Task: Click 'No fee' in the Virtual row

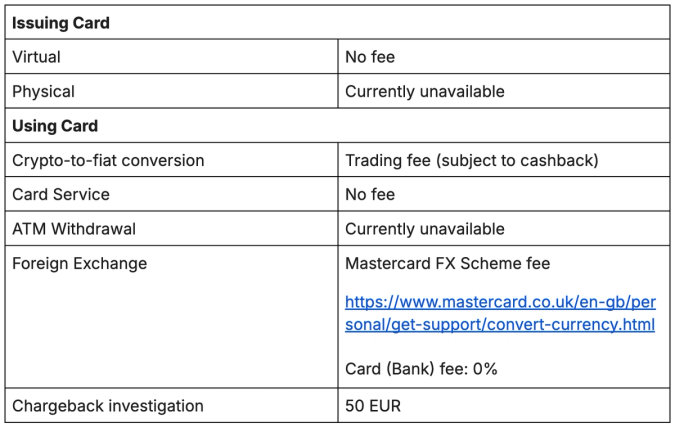Action: 370,57
